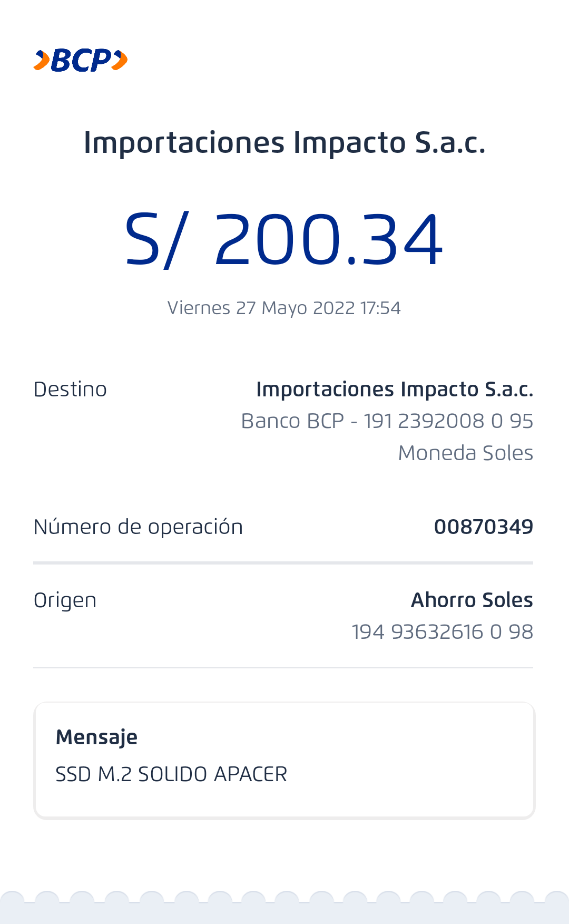
Task: Tap the Importaciones Impacto S.a.c. heading
Action: click(284, 143)
